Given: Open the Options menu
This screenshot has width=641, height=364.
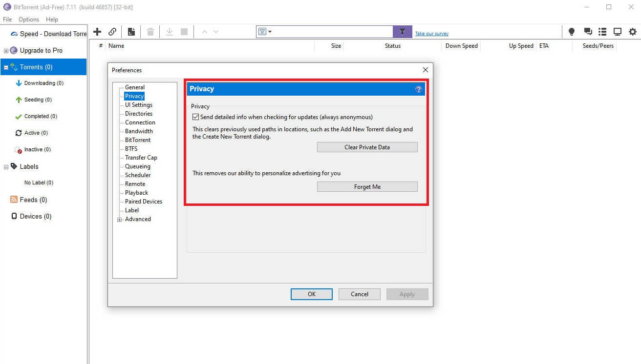Looking at the screenshot, I should click(x=29, y=20).
